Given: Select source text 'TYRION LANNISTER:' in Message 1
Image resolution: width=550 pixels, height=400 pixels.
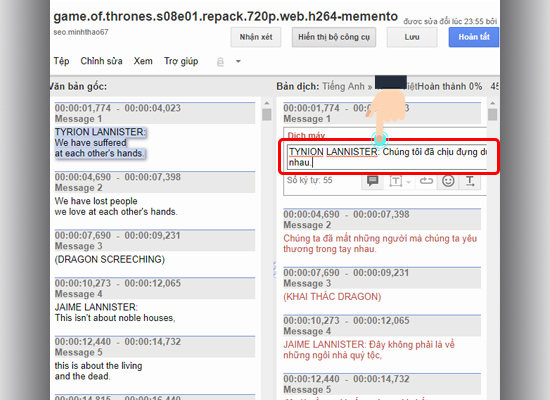Looking at the screenshot, I should point(100,132).
